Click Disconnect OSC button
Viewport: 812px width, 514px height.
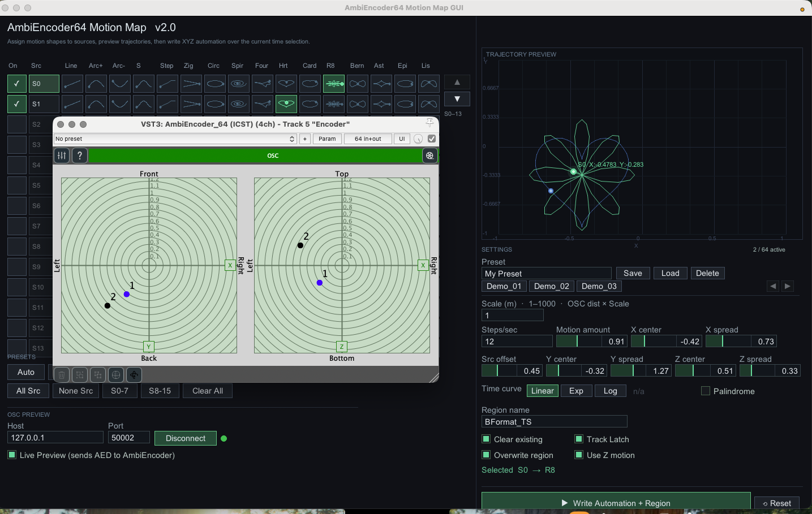click(x=186, y=438)
